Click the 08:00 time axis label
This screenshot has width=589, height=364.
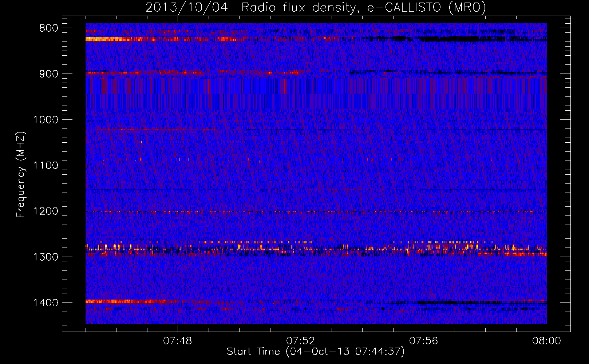pos(547,341)
